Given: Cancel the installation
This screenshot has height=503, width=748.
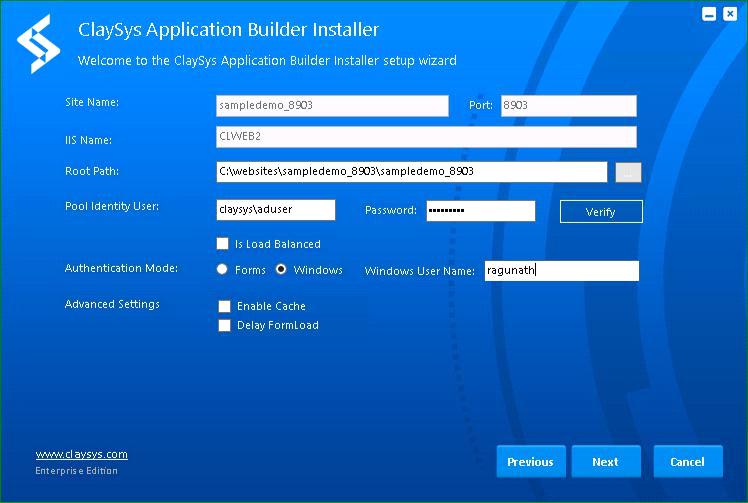Looking at the screenshot, I should 688,461.
